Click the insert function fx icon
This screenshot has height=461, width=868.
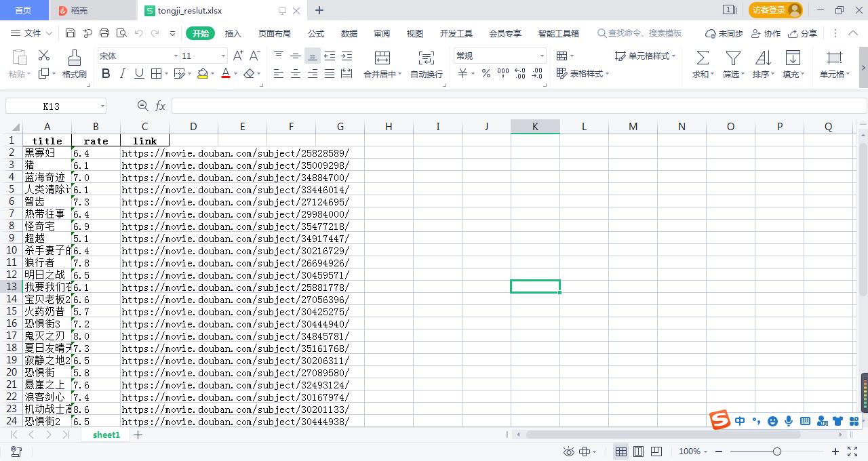[x=161, y=106]
